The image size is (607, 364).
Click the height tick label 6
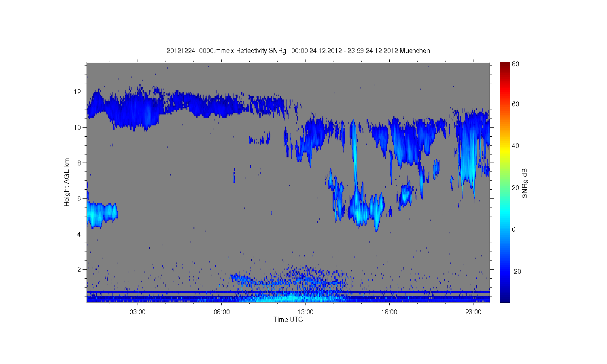(80, 198)
